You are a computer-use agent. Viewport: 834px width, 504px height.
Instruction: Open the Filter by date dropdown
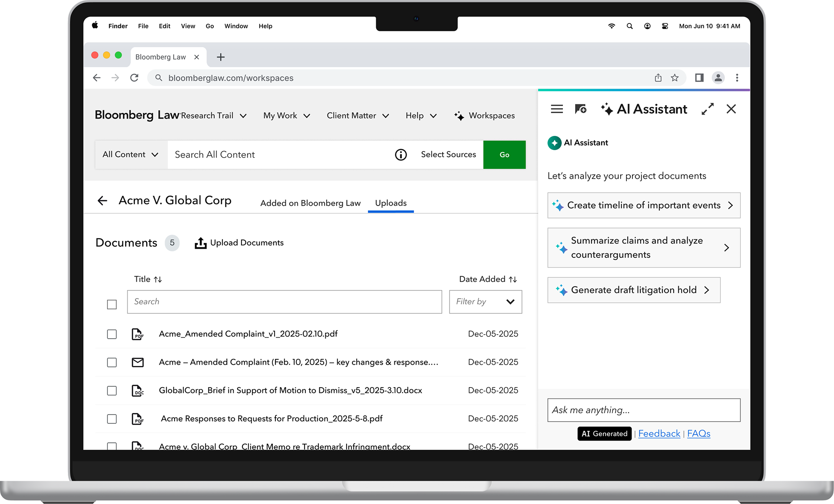click(485, 302)
